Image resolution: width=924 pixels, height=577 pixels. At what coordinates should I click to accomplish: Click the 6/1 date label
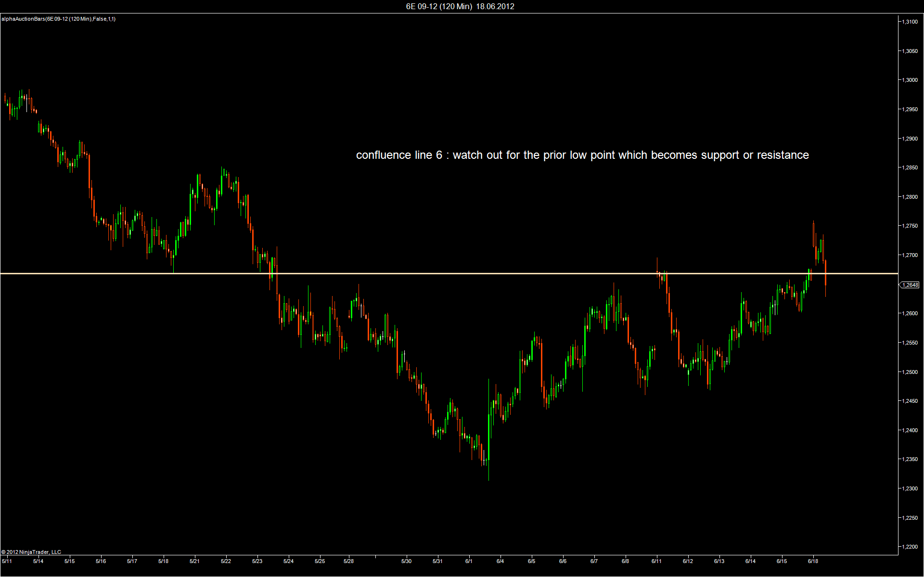pyautogui.click(x=469, y=561)
